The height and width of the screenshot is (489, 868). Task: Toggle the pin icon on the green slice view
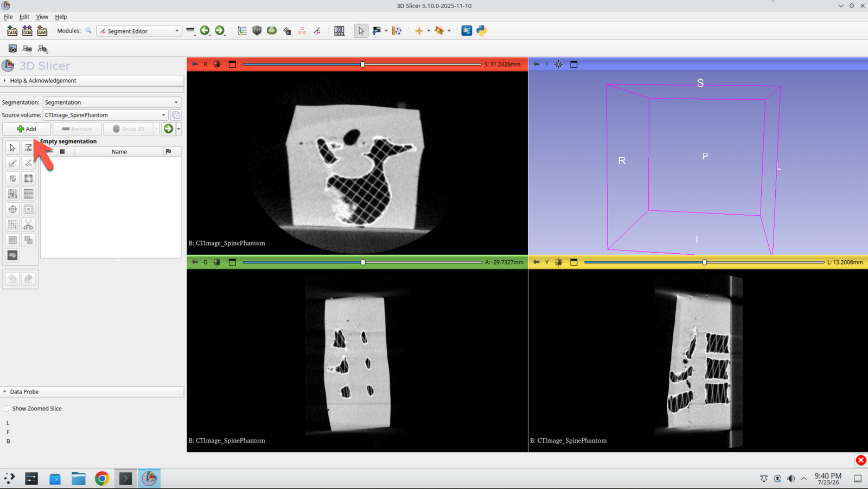point(195,262)
